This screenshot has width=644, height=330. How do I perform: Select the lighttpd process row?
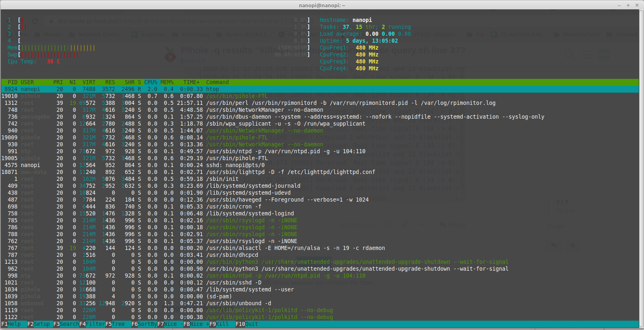(x=320, y=172)
